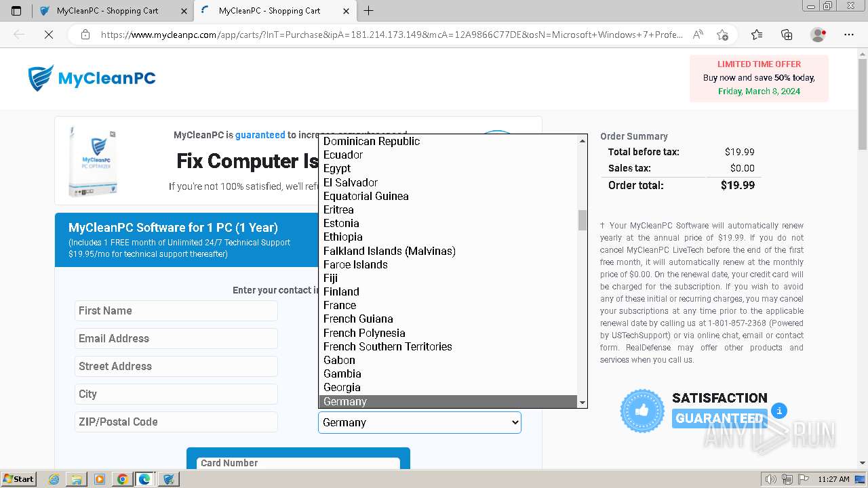This screenshot has width=868, height=488.
Task: Open the Windows Start menu
Action: click(18, 479)
